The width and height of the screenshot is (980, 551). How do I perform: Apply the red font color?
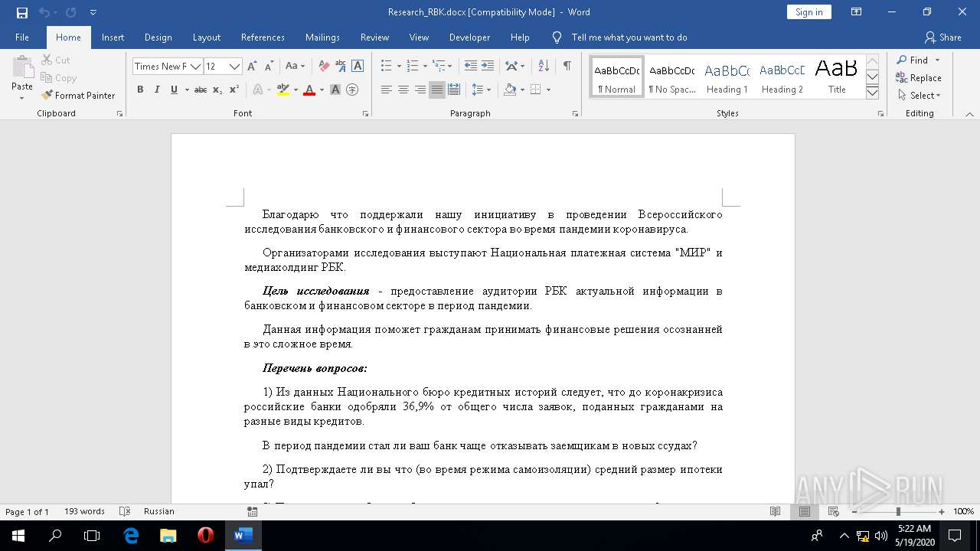tap(309, 90)
